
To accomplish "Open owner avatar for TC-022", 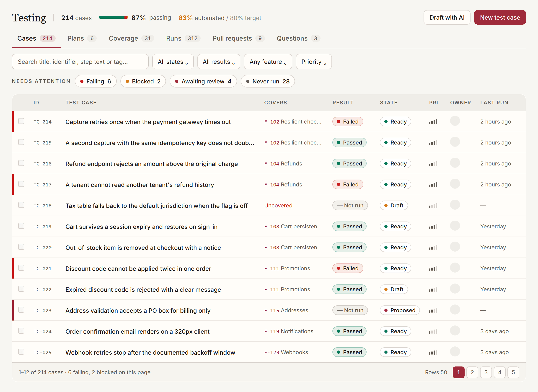I will click(455, 289).
